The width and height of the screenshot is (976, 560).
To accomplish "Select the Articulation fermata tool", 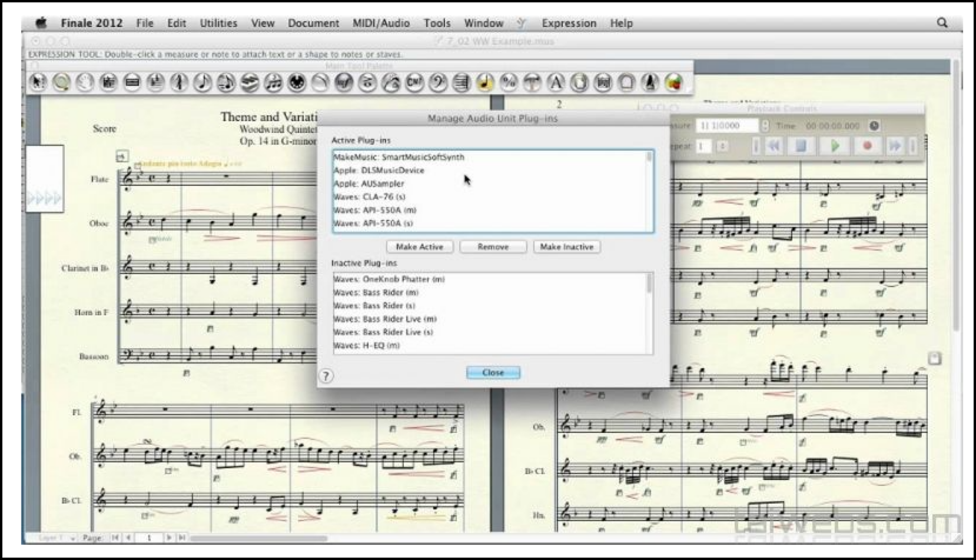I will pos(367,82).
